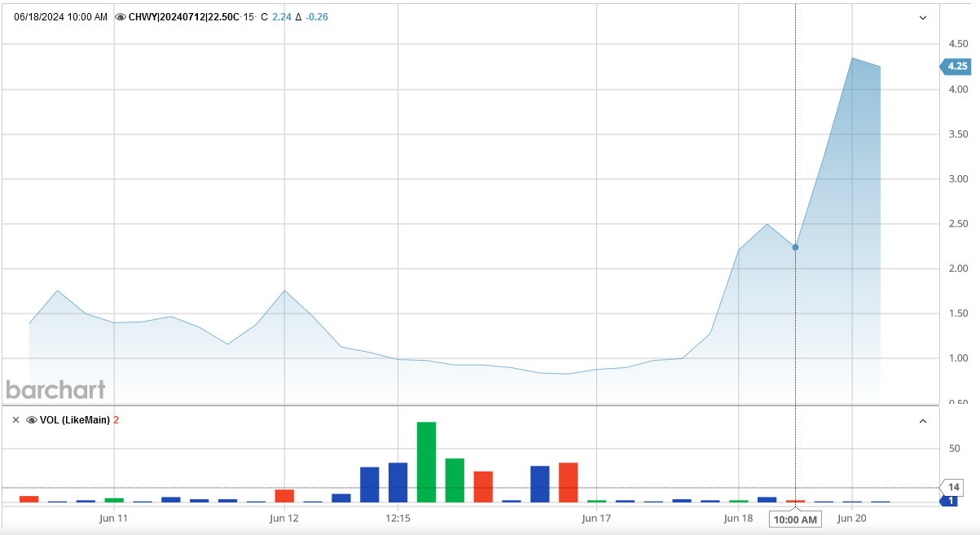Image resolution: width=980 pixels, height=535 pixels.
Task: Select the crosshair data point at 2.24
Action: coord(795,247)
